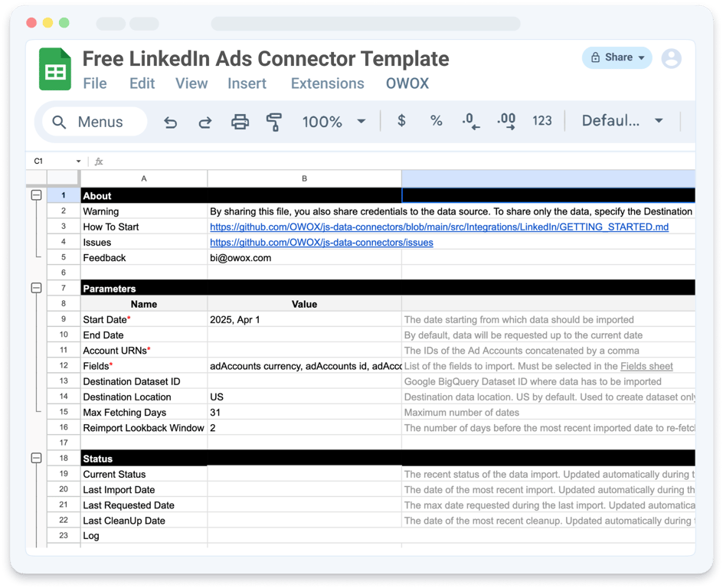Image resolution: width=723 pixels, height=588 pixels.
Task: Increase decimal places icon
Action: point(506,121)
